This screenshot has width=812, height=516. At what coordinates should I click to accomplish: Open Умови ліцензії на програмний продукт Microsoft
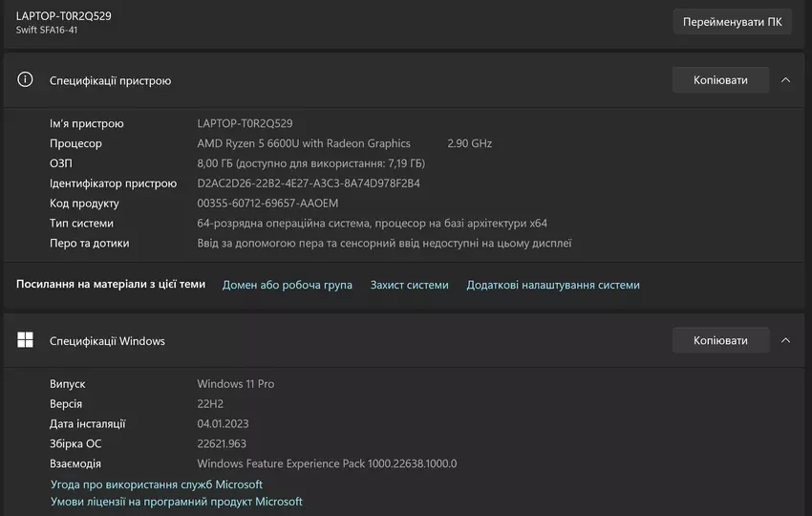click(176, 502)
